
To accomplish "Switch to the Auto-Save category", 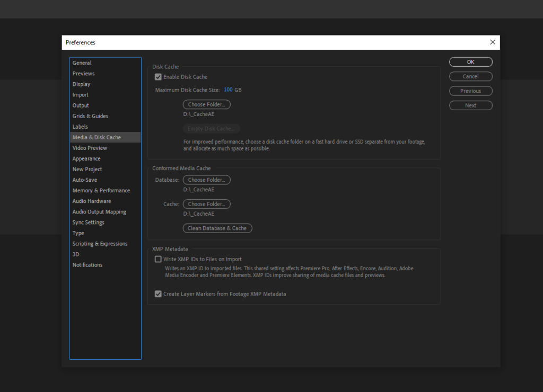I will coord(85,180).
